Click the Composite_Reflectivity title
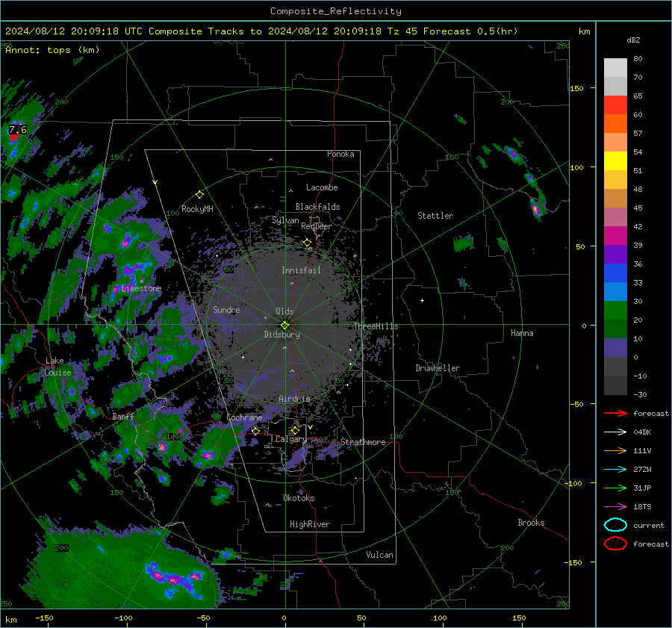The image size is (672, 628). pos(335,11)
